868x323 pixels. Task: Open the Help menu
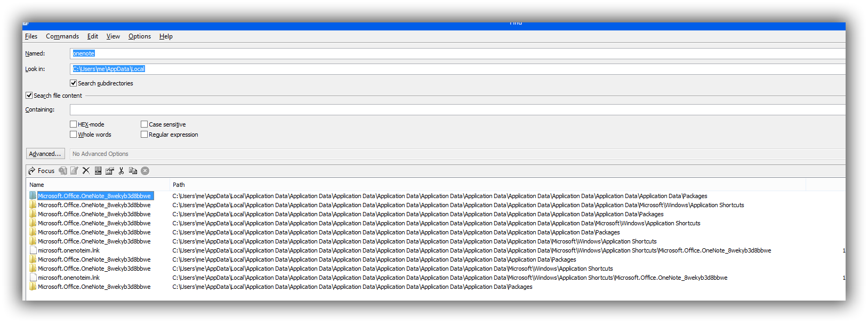(x=166, y=36)
